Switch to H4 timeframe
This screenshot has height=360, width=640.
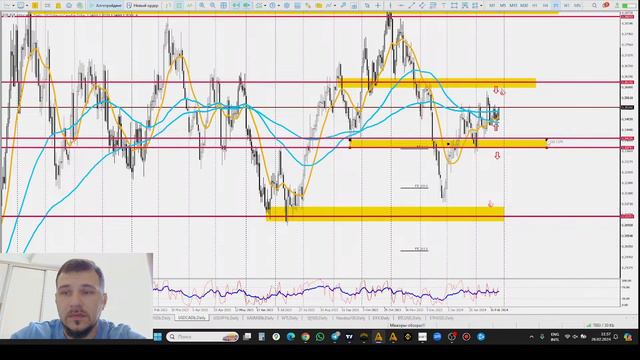pos(545,6)
